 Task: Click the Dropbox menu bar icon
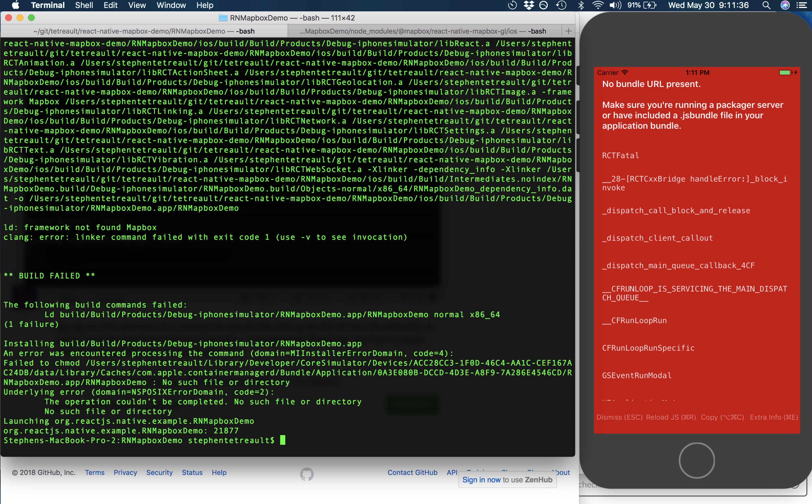point(528,5)
